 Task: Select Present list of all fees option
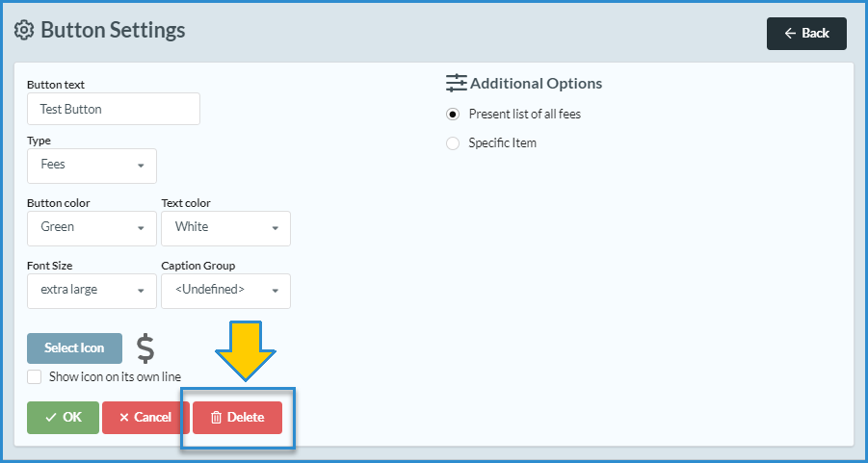(453, 115)
